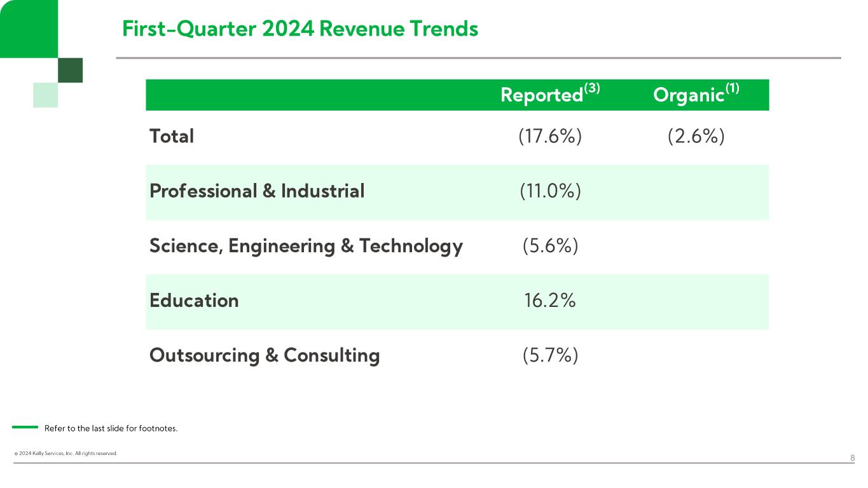
Task: Select the dark green decorative square
Action: [70, 70]
